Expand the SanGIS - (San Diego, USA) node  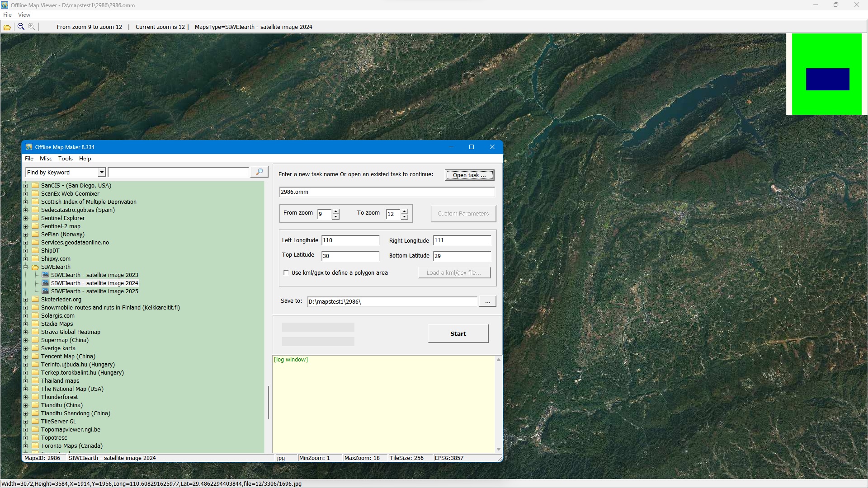pos(26,186)
